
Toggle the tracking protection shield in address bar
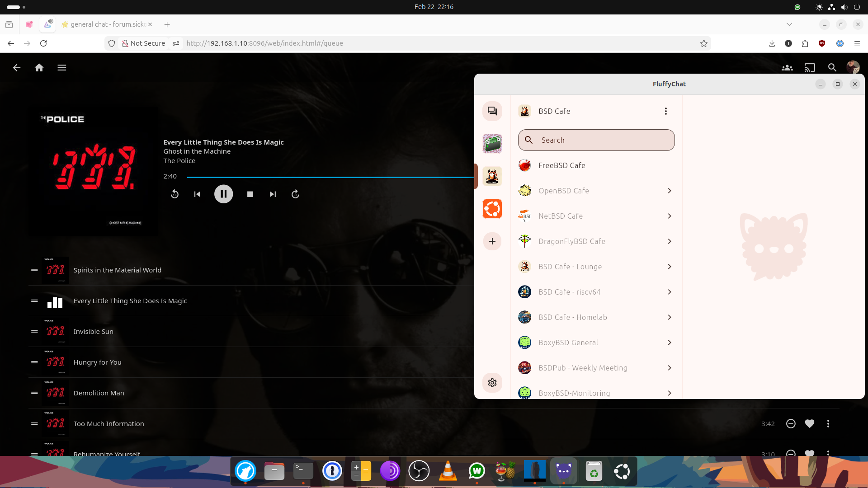(112, 43)
